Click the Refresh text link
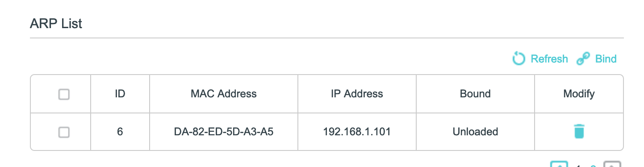Image resolution: width=644 pixels, height=167 pixels. 549,59
